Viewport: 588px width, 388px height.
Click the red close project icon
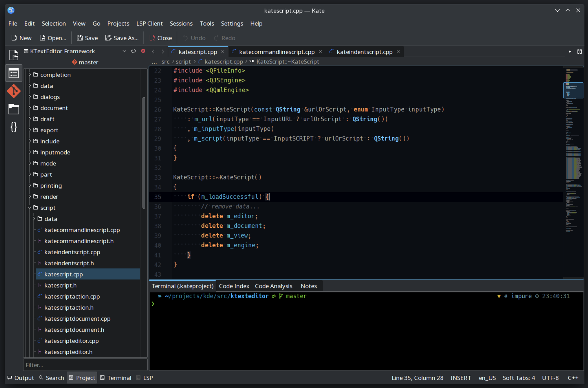(x=143, y=51)
